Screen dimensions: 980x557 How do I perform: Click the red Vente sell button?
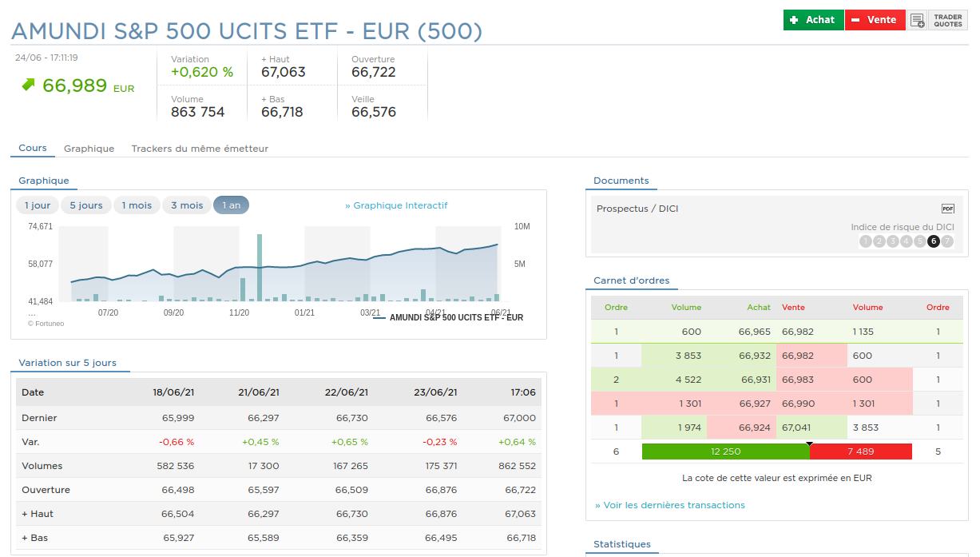click(x=875, y=20)
